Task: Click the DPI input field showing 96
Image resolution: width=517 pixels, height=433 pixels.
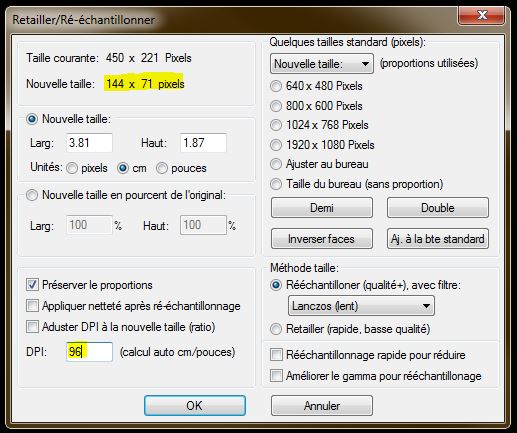Action: (89, 352)
